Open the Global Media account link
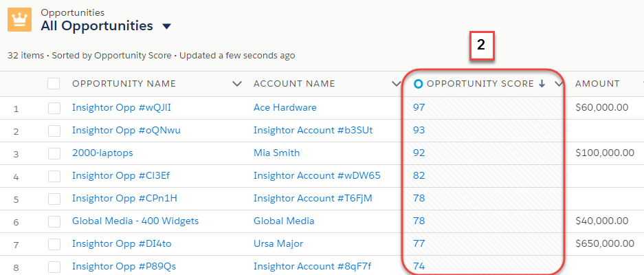644x275 pixels. point(284,221)
